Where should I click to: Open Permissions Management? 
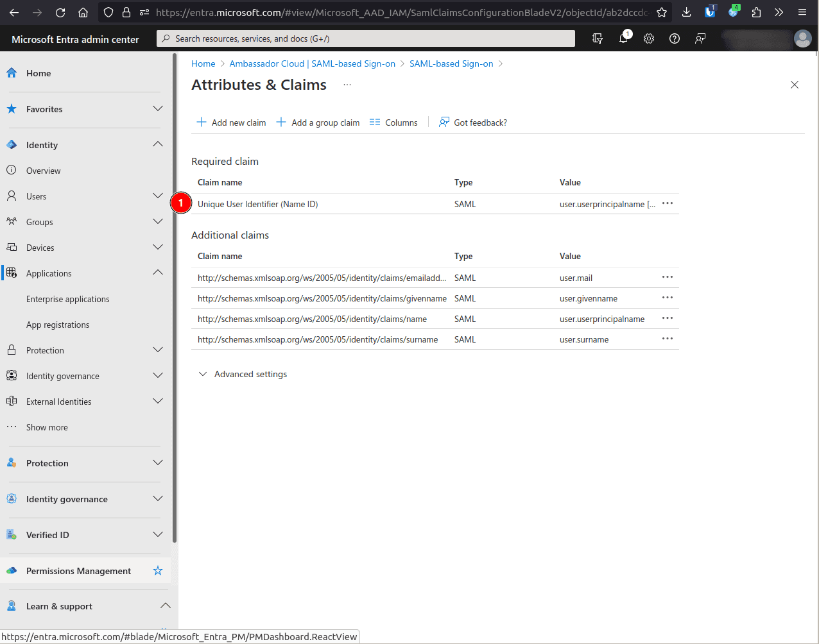click(x=78, y=571)
